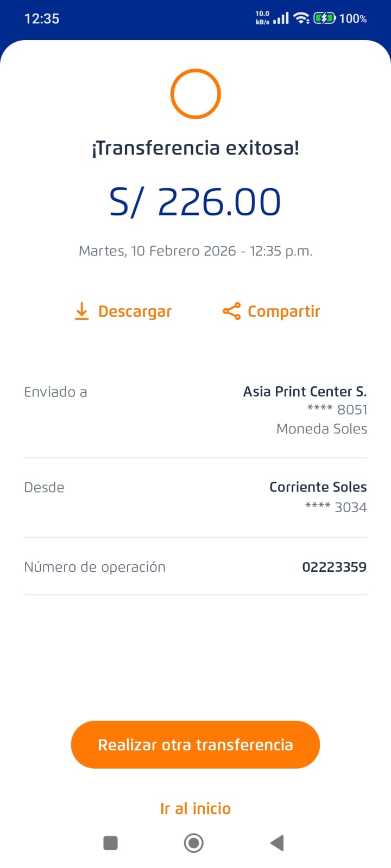Tap the Descargar text label
This screenshot has width=391, height=868.
click(x=135, y=311)
